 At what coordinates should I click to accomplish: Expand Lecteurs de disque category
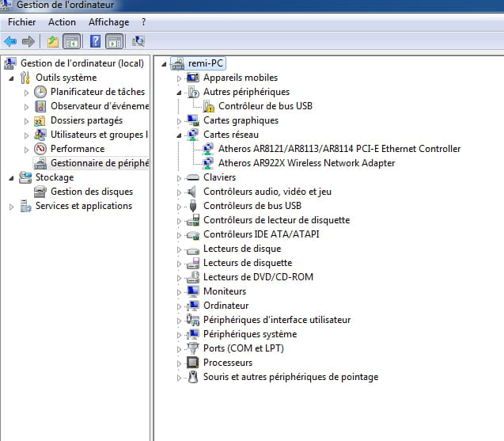click(179, 249)
